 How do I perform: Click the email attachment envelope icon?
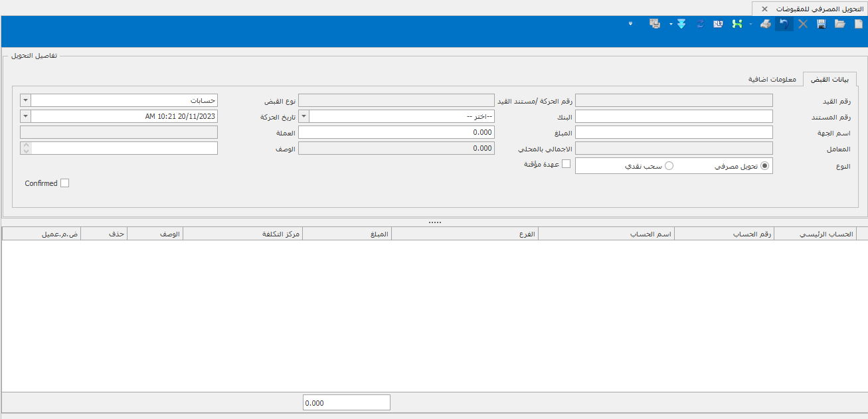(718, 24)
